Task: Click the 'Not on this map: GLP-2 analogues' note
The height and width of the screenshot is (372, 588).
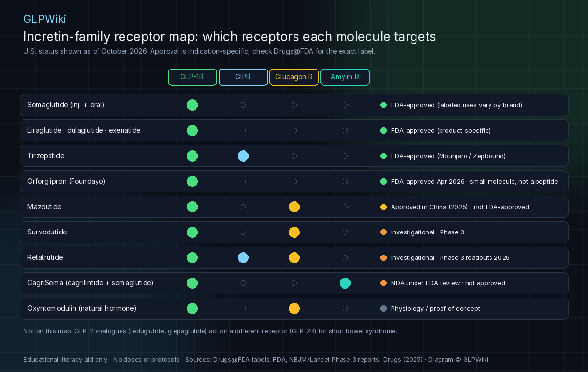Action: [210, 331]
